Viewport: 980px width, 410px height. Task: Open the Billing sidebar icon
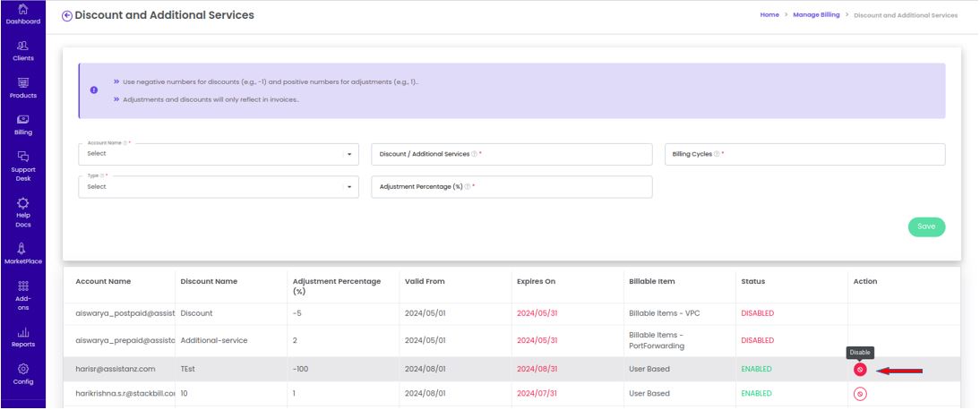pos(22,119)
